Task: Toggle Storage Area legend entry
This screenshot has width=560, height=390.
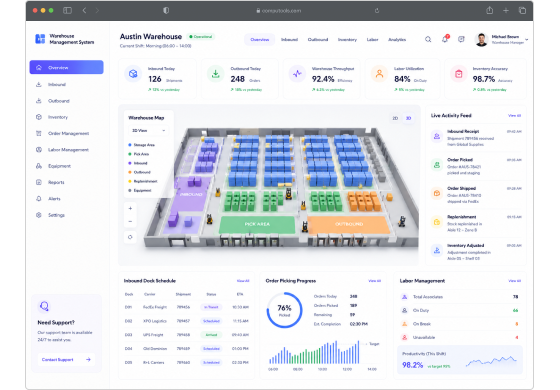Action: 141,145
